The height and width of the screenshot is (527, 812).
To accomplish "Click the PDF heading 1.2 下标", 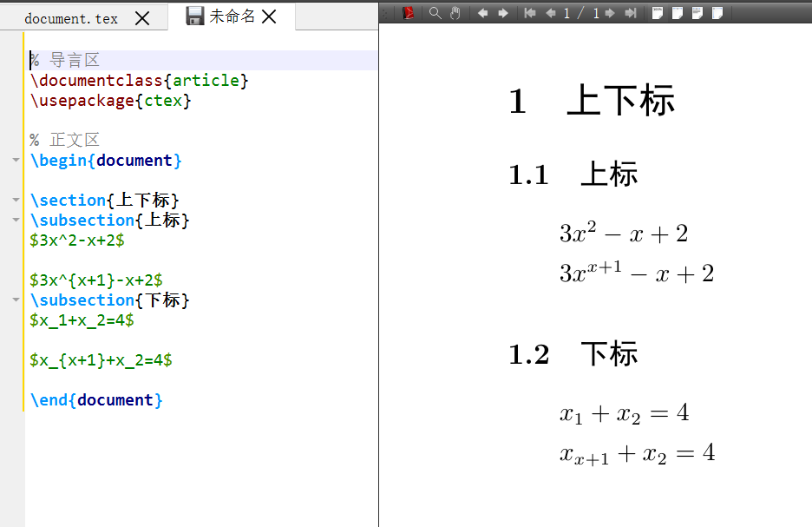I will [573, 354].
